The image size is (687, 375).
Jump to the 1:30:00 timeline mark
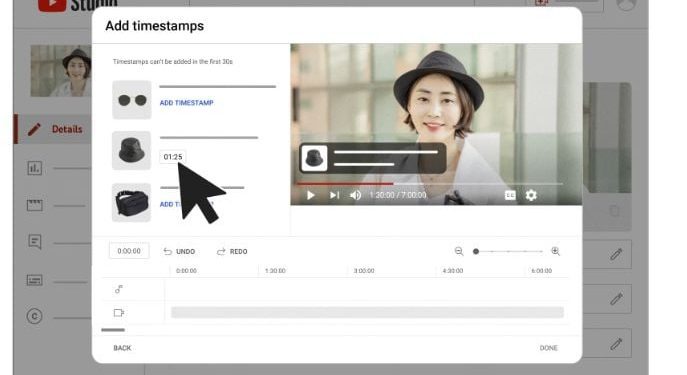[x=275, y=271]
